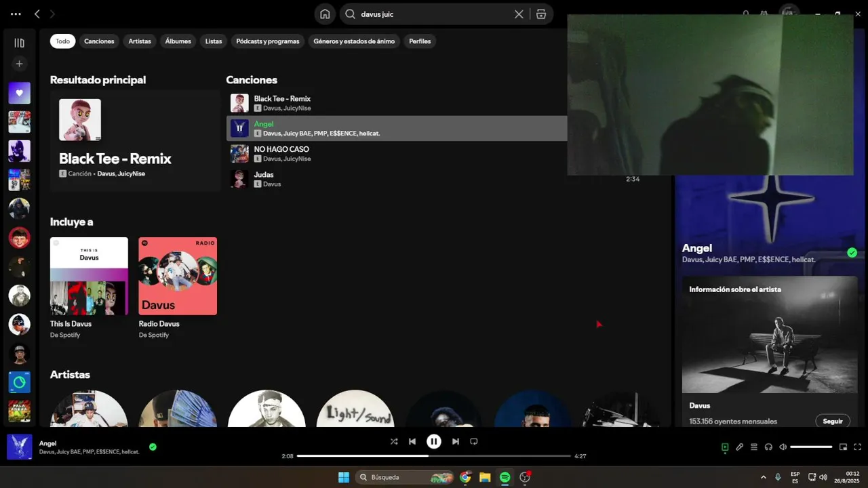This screenshot has width=868, height=488.
Task: Select Pódcasts y programas filter
Action: pyautogui.click(x=268, y=41)
